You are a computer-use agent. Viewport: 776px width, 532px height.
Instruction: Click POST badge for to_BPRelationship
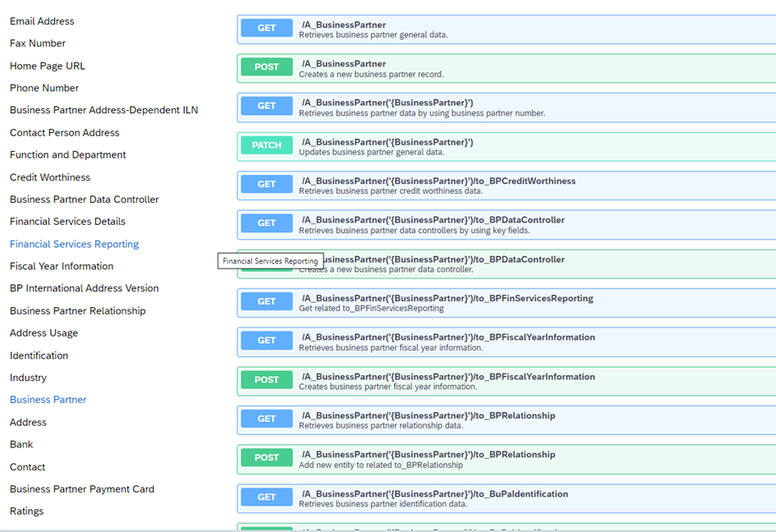(267, 458)
